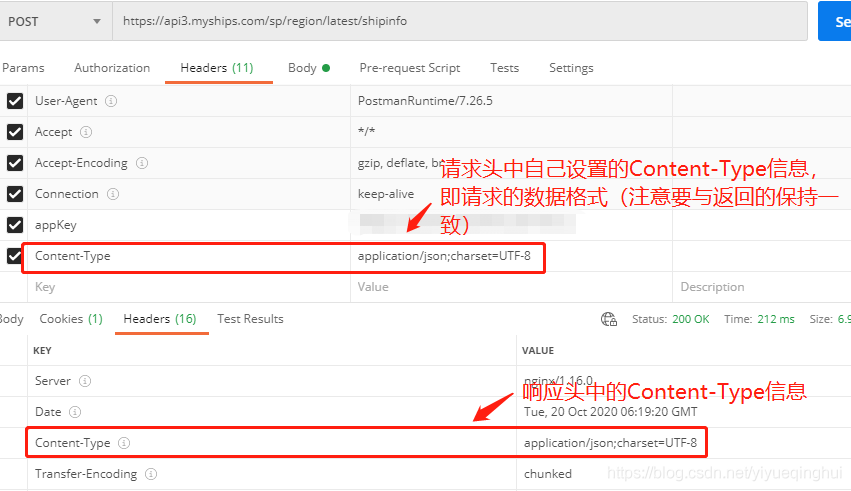The image size is (851, 491).
Task: Click the VALUE column header
Action: (538, 350)
